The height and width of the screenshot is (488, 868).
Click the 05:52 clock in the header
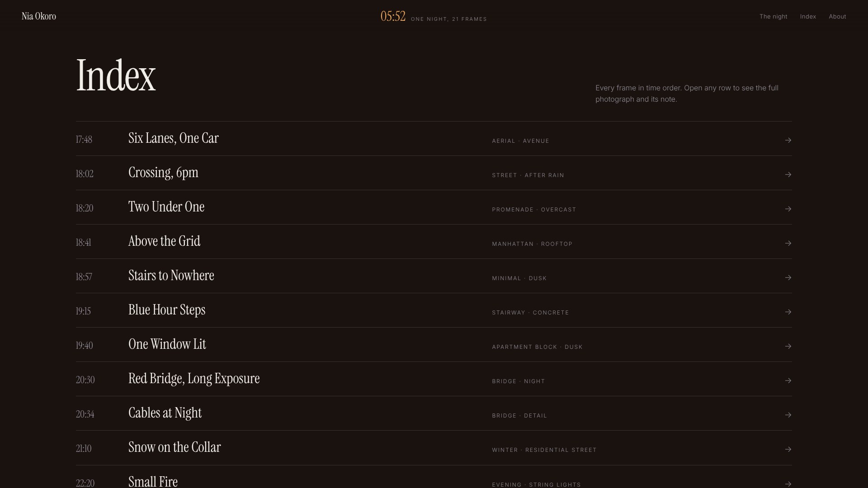click(x=393, y=16)
